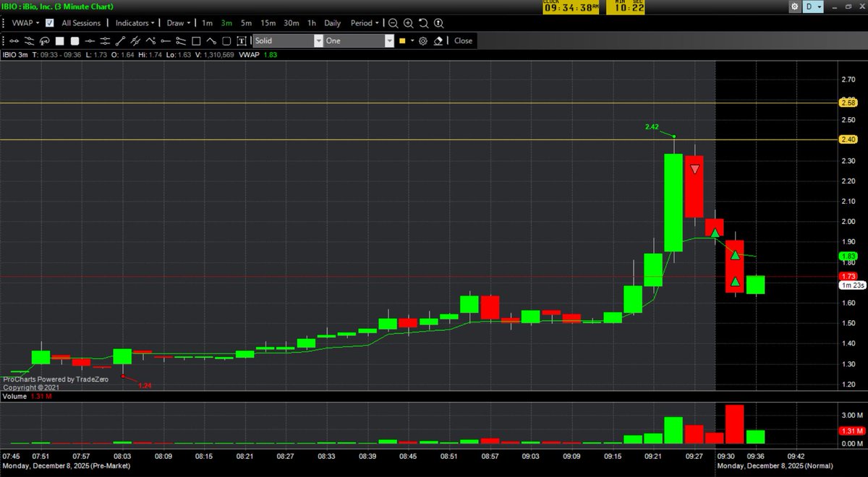Select the filled rounded rectangle tool
This screenshot has width=868, height=477.
(x=75, y=41)
